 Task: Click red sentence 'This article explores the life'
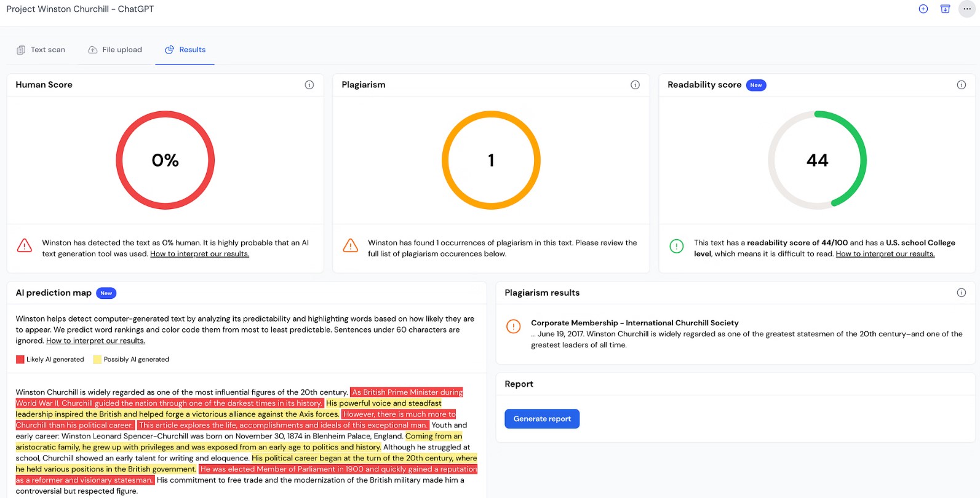282,425
